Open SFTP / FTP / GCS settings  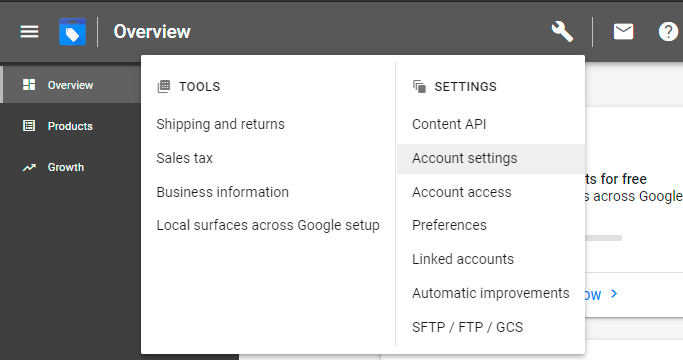pyautogui.click(x=467, y=327)
